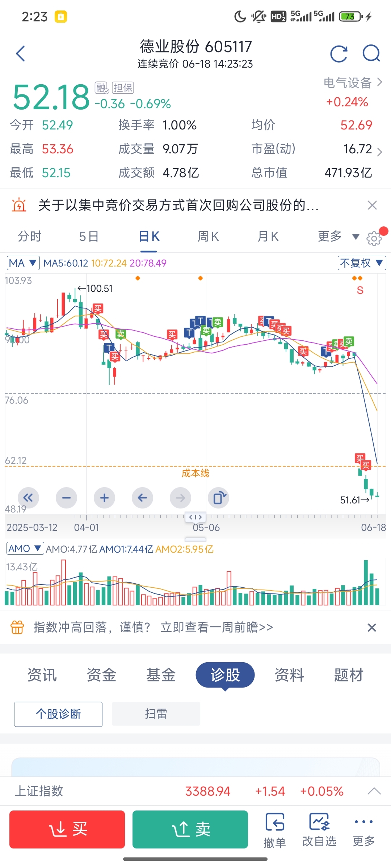Switch to 分时 chart tab
Screen dimensions: 391x868
(30, 237)
